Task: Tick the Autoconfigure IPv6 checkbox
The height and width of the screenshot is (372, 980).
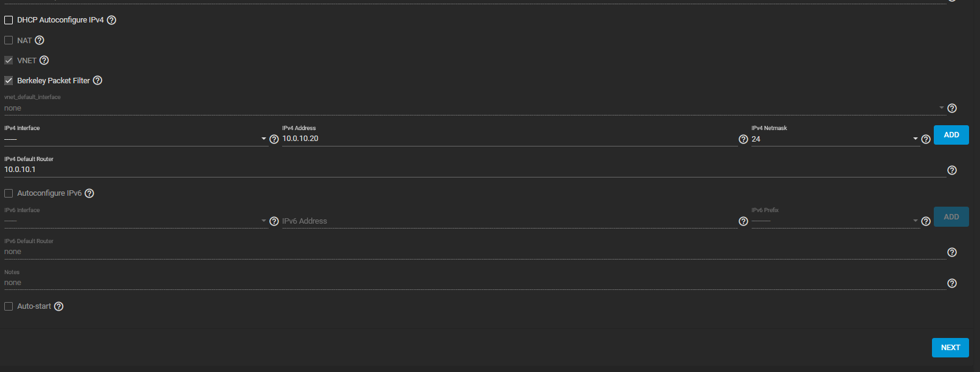Action: click(9, 193)
